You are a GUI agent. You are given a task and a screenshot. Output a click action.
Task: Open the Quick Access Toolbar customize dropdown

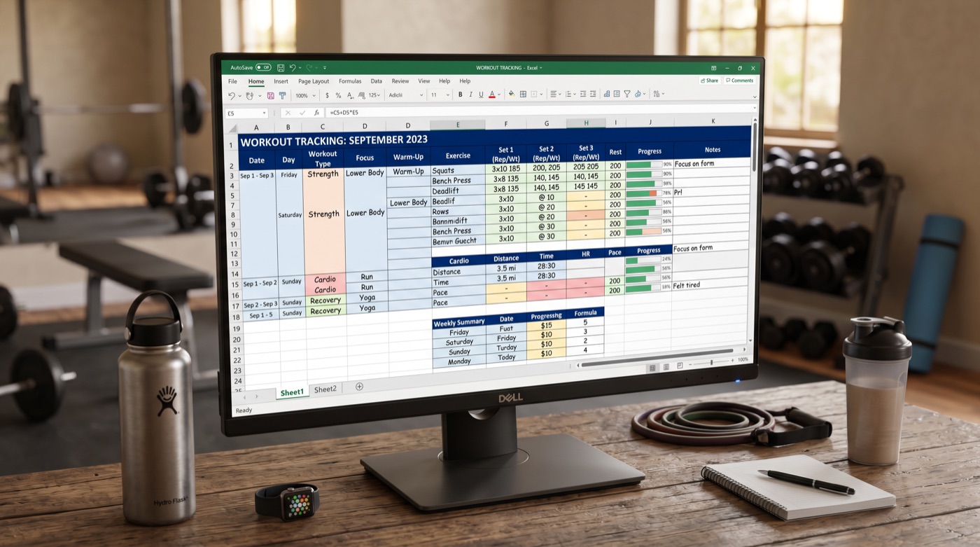pyautogui.click(x=325, y=68)
